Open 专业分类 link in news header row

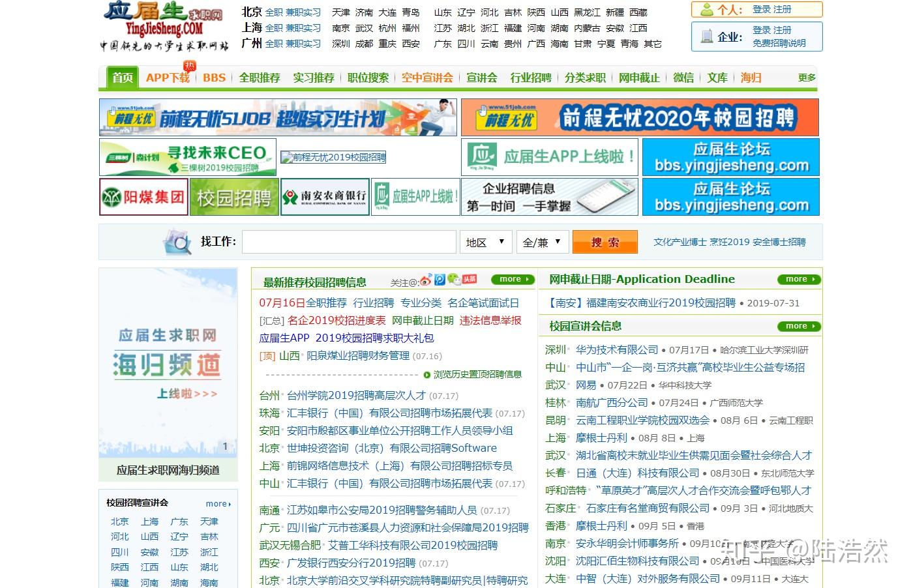(x=421, y=302)
